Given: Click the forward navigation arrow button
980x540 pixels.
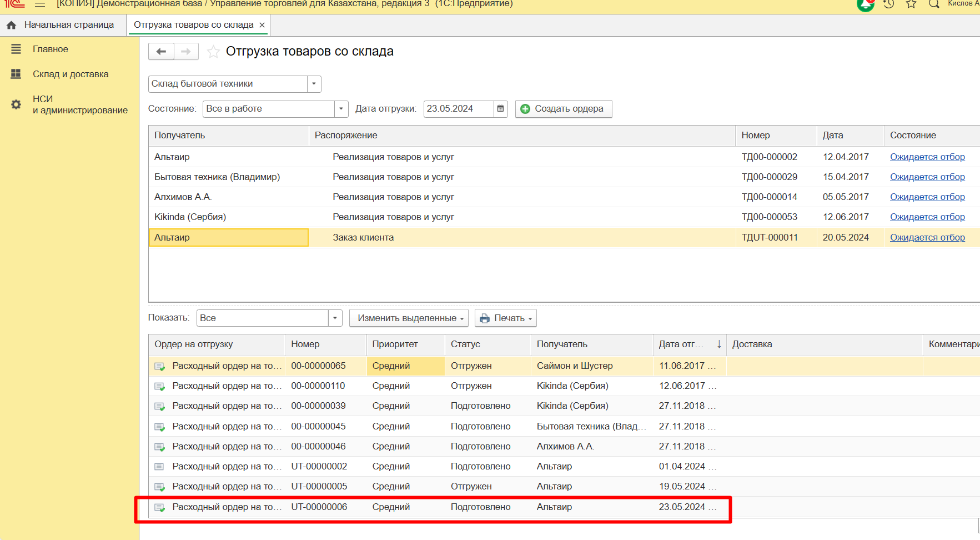Looking at the screenshot, I should click(186, 52).
